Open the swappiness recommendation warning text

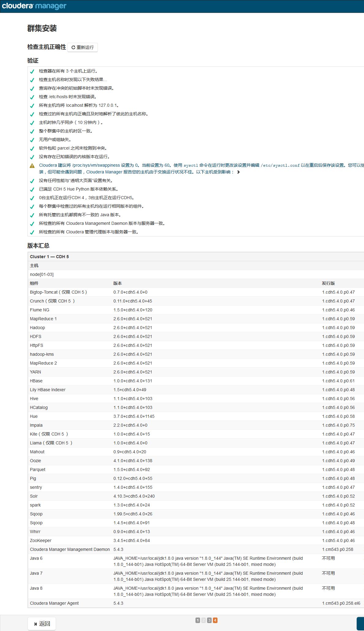pyautogui.click(x=201, y=169)
